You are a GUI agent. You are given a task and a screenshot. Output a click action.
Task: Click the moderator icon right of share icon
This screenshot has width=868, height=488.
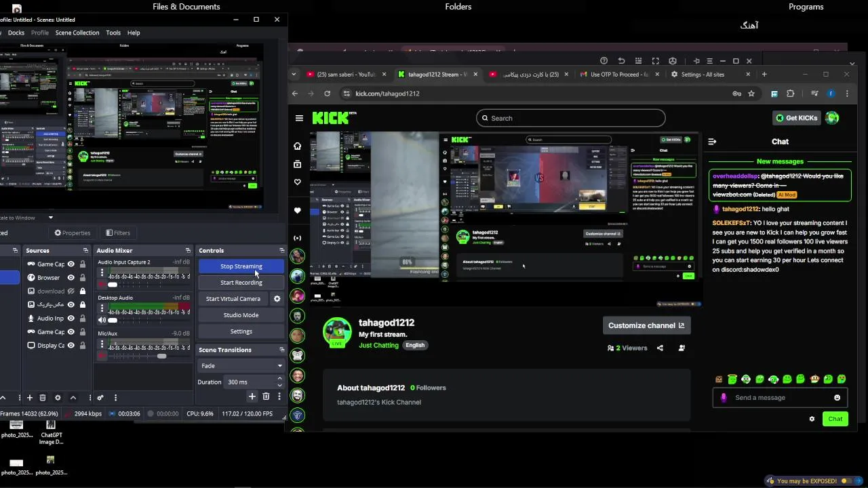point(682,348)
